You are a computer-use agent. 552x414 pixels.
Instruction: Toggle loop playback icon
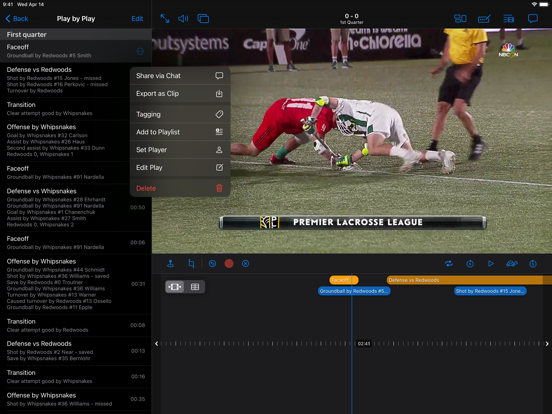449,263
